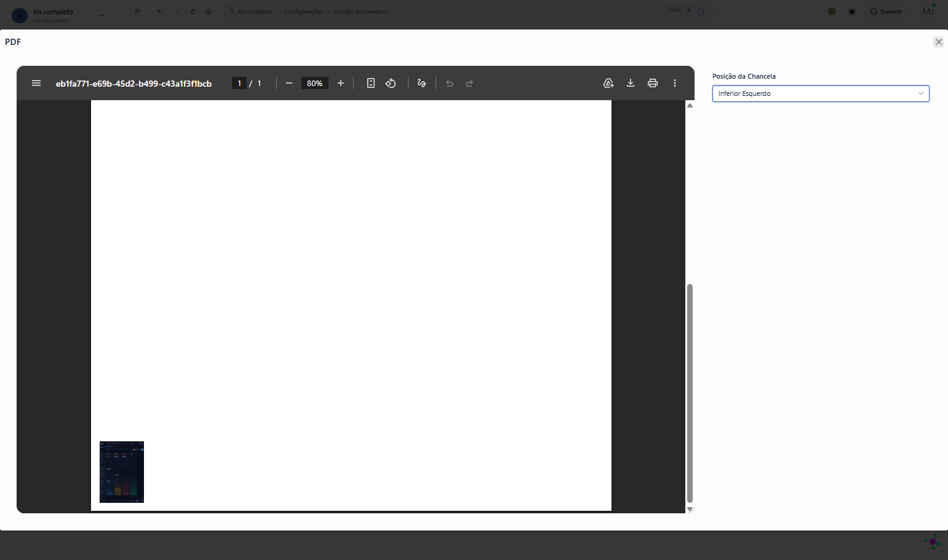Click the PDF dialog title
This screenshot has width=948, height=560.
pyautogui.click(x=13, y=42)
